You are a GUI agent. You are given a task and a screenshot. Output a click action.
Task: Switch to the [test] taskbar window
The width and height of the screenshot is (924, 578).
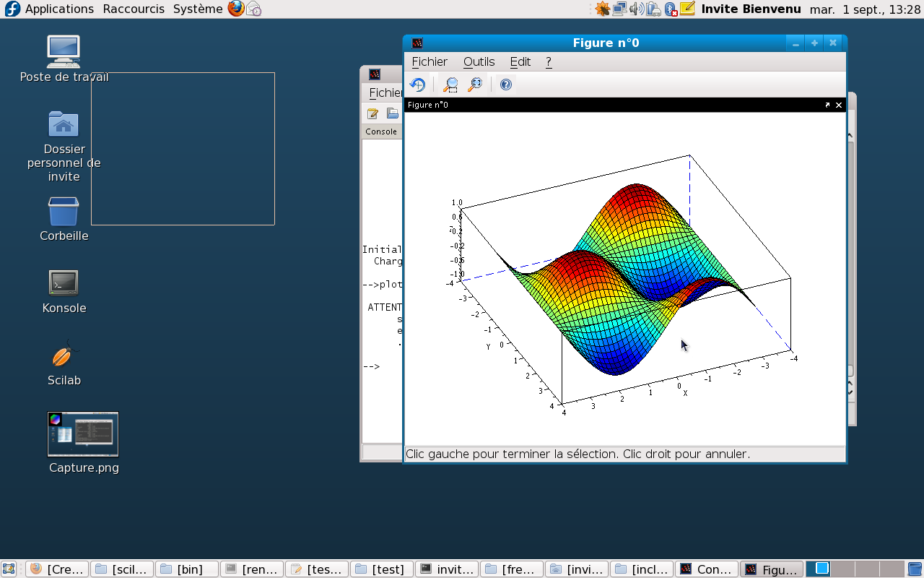(382, 569)
